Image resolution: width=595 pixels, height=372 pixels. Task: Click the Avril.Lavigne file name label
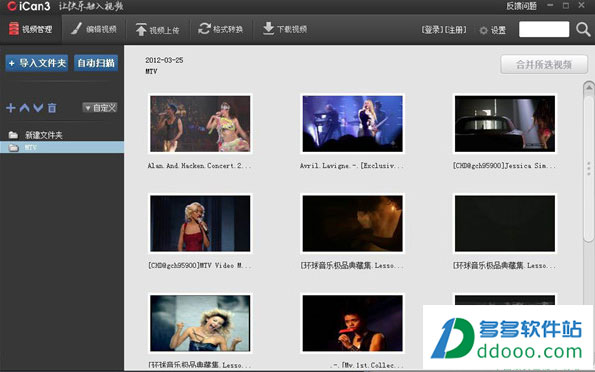352,166
